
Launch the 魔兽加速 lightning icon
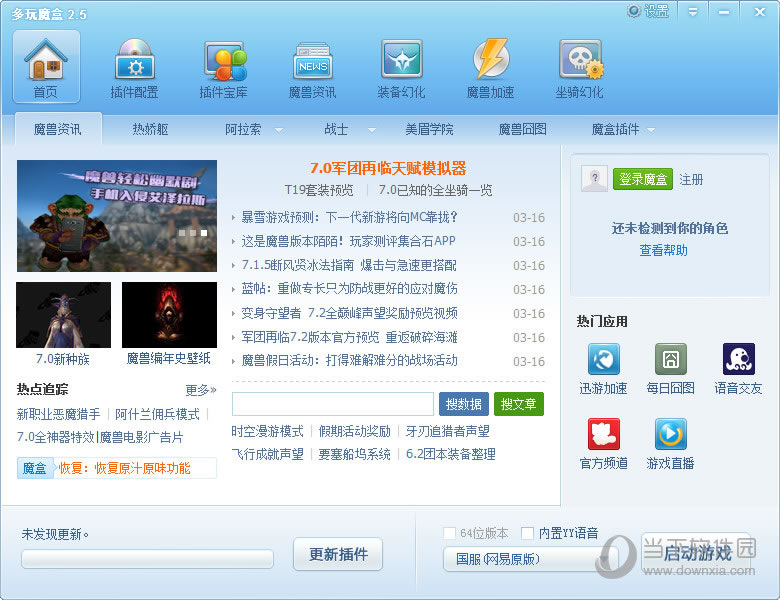490,67
